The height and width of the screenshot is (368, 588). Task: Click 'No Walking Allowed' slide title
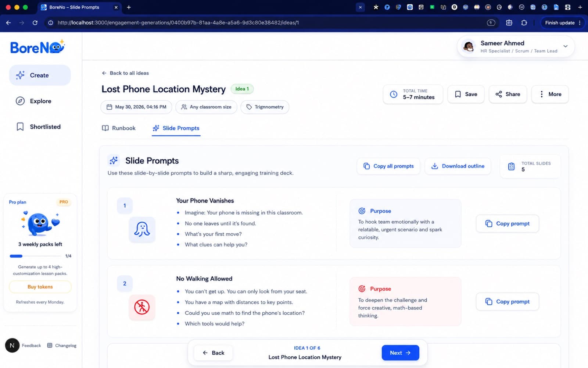point(204,279)
